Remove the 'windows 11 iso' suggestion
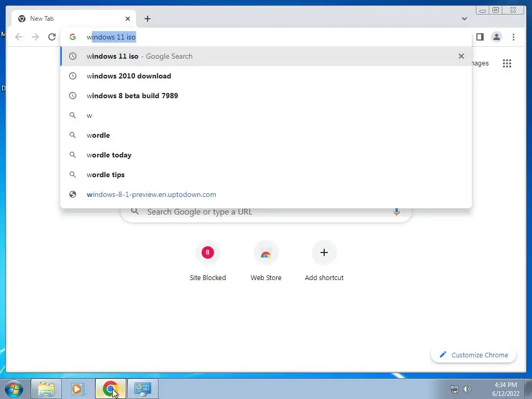The width and height of the screenshot is (532, 399). pyautogui.click(x=461, y=56)
